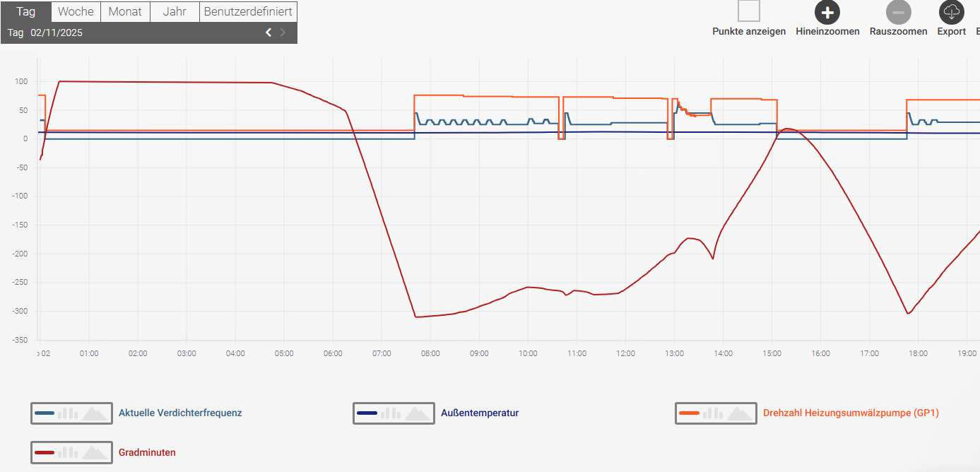The width and height of the screenshot is (980, 472).
Task: Select bar chart icon for Gradminuten
Action: 67,453
